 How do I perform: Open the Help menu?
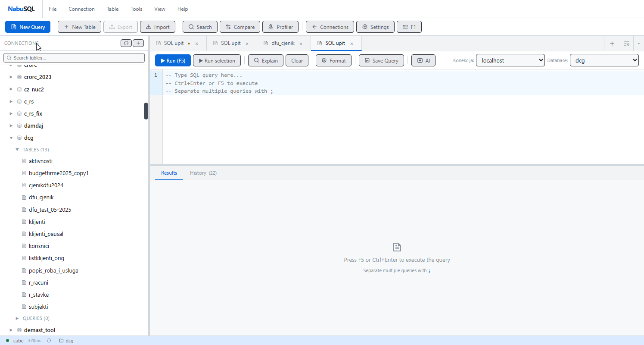click(183, 9)
